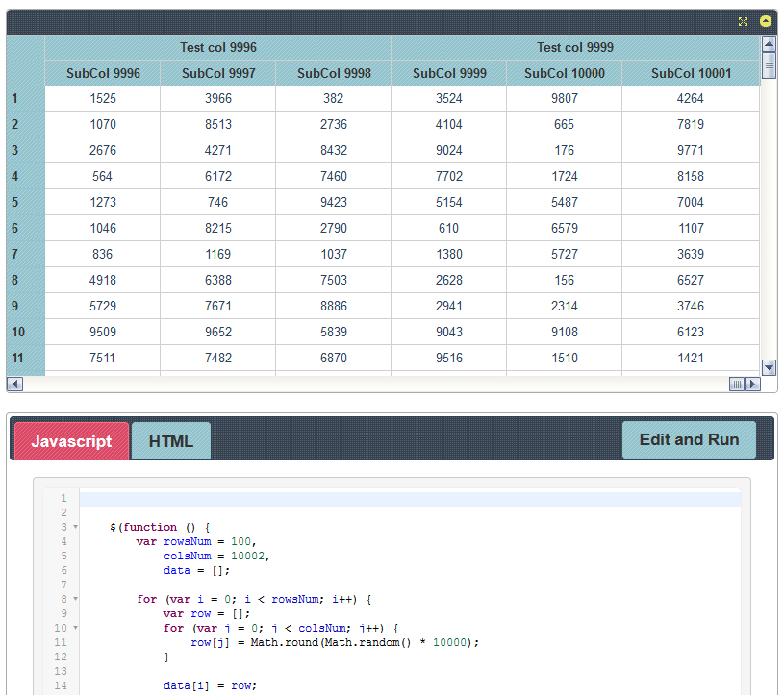Viewport: 784px width, 695px height.
Task: Click the SubCol 10000 column header
Action: pyautogui.click(x=564, y=73)
